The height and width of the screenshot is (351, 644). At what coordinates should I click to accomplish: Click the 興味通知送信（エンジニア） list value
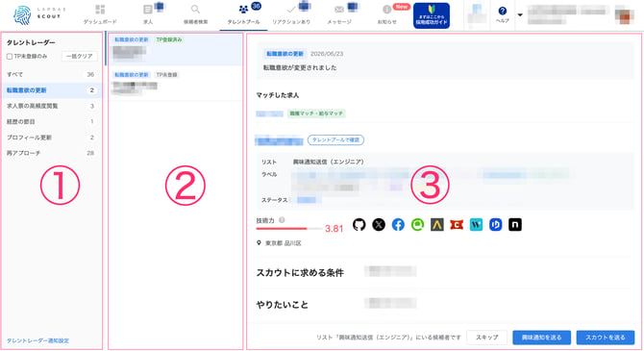(x=328, y=162)
